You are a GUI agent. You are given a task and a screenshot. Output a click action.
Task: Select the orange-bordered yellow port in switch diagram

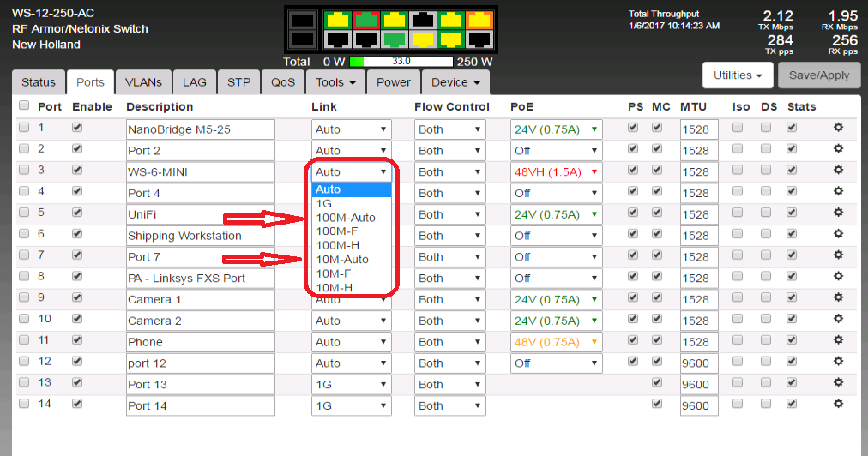coord(479,20)
